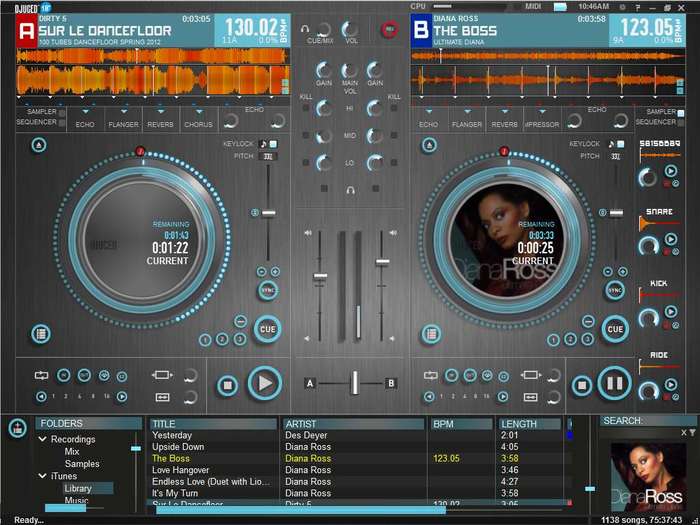The height and width of the screenshot is (525, 700).
Task: Toggle the HI kill switch for deck A
Action: click(x=306, y=108)
